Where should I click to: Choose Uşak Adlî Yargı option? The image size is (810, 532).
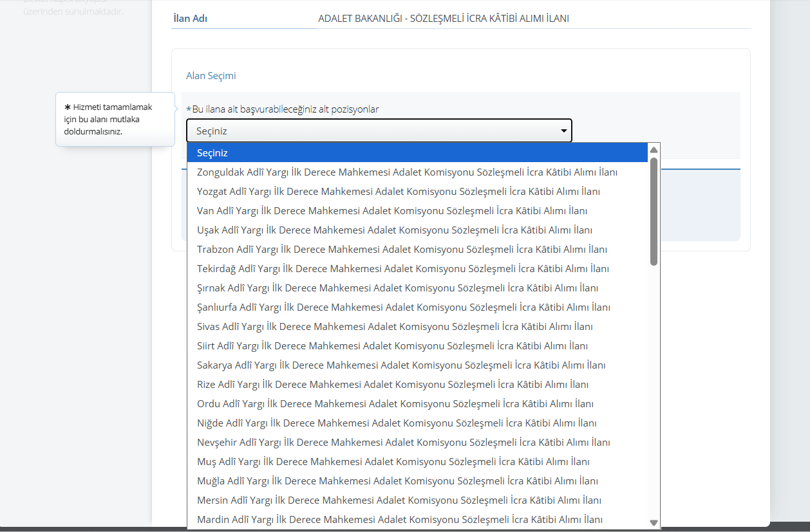[x=417, y=230]
